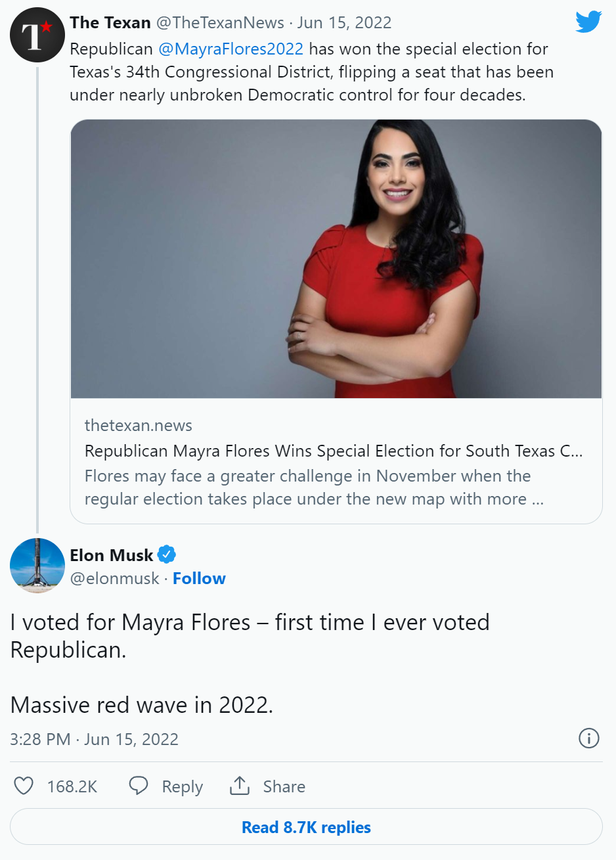Open the Elon Musk display name

click(x=112, y=555)
